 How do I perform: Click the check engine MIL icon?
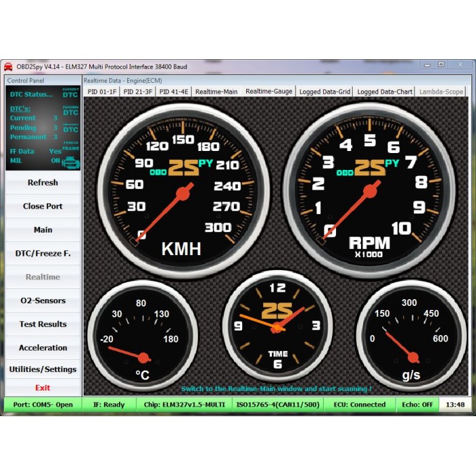coord(71,162)
